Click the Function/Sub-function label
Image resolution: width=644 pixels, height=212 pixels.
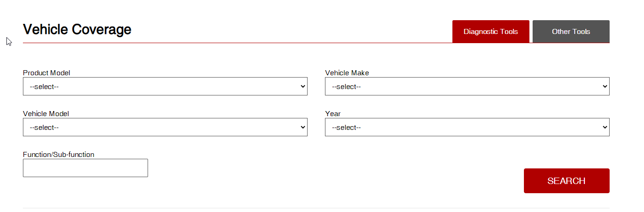tap(59, 154)
